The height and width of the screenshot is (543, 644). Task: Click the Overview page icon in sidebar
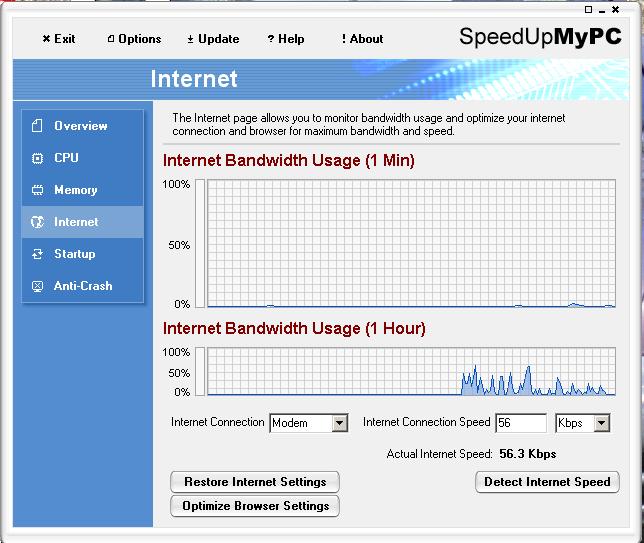coord(37,126)
